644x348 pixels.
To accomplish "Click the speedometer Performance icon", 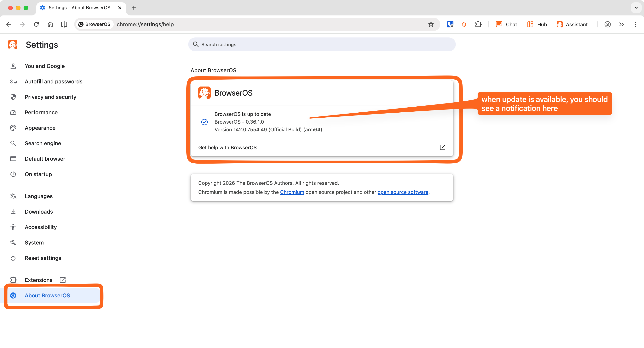I will [x=13, y=112].
